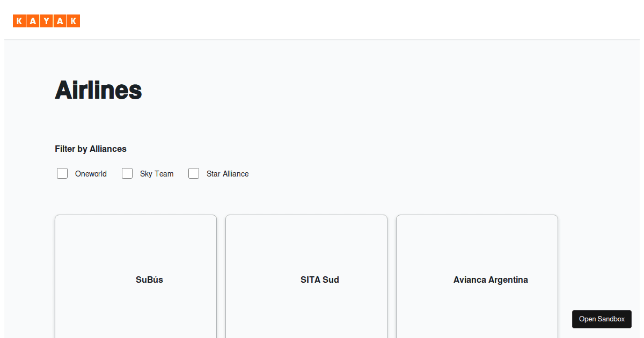Toggle the Star Alliance checkbox
The width and height of the screenshot is (644, 338).
194,173
